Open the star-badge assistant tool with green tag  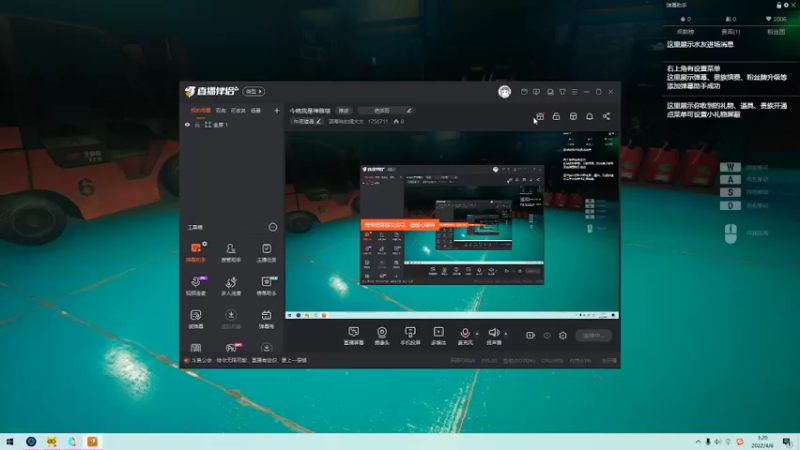click(266, 286)
